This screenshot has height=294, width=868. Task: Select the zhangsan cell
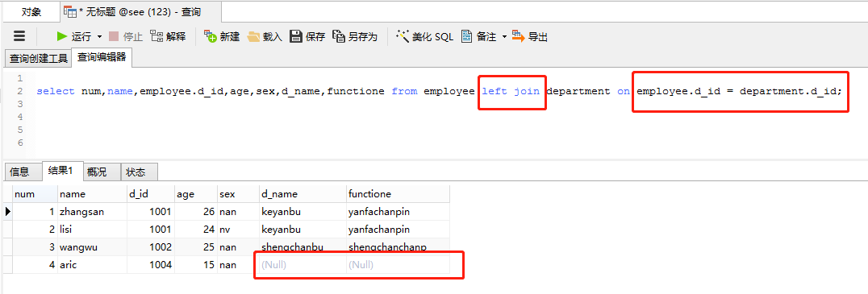tap(92, 212)
